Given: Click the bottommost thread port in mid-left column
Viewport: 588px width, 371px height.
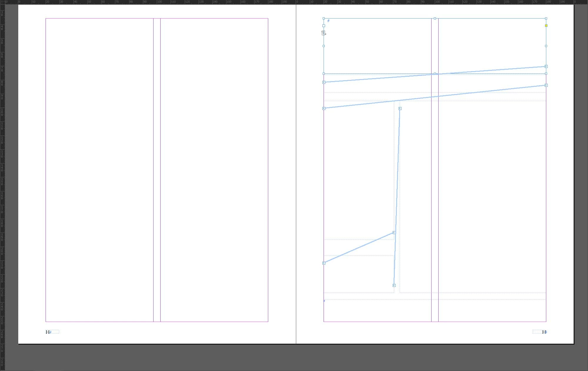Looking at the screenshot, I should pyautogui.click(x=394, y=285).
